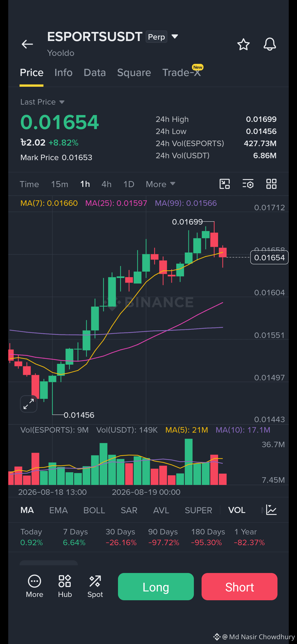297x644 pixels.
Task: Tap the 24h Low value 0.01456
Action: point(261,131)
